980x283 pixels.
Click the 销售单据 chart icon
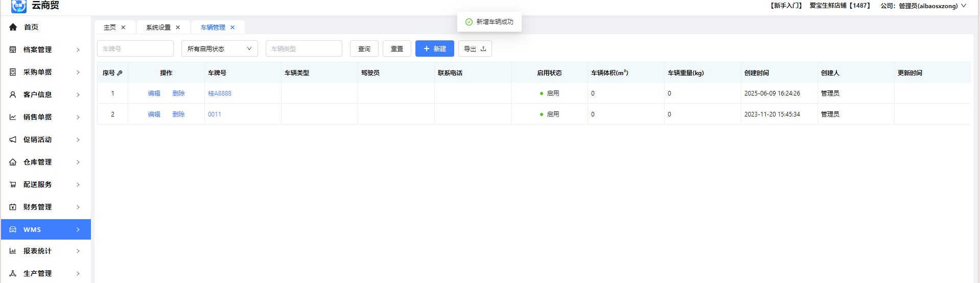click(13, 117)
